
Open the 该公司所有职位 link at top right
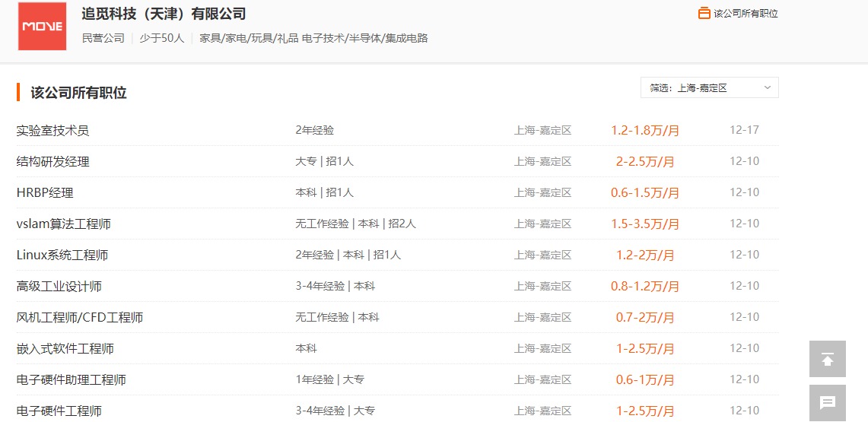click(746, 13)
